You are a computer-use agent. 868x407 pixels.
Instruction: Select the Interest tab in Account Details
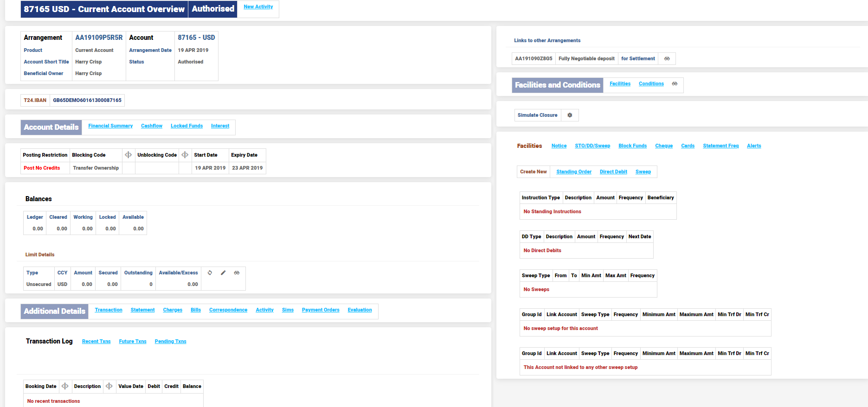pyautogui.click(x=220, y=126)
